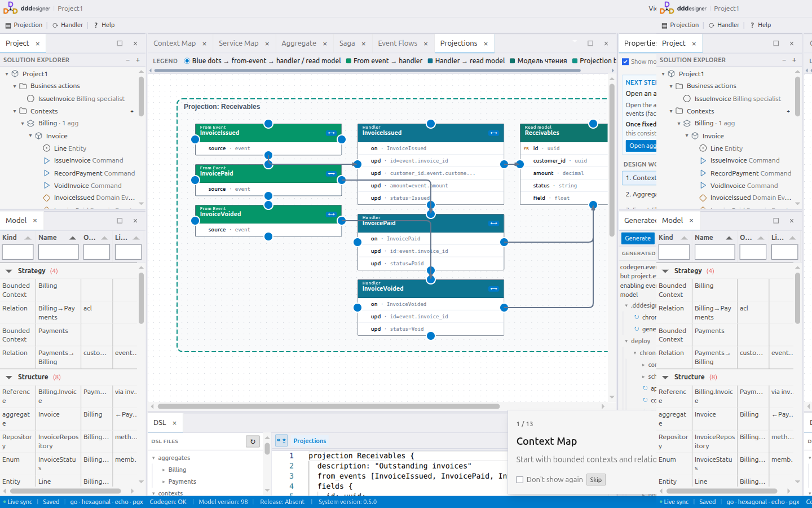Collapse the Structure group in left Model panel
Viewport: 812px width, 508px height.
click(x=9, y=377)
